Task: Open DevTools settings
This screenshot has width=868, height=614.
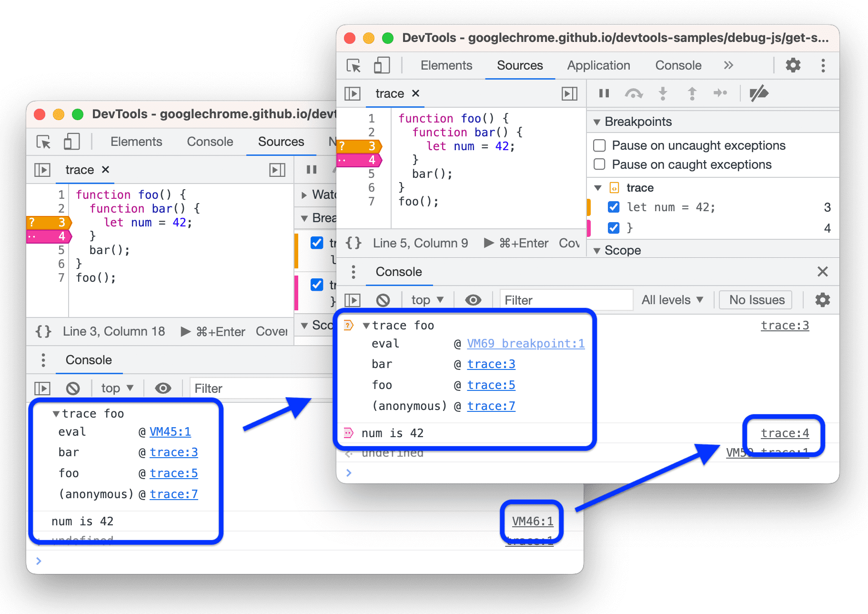Action: click(793, 65)
